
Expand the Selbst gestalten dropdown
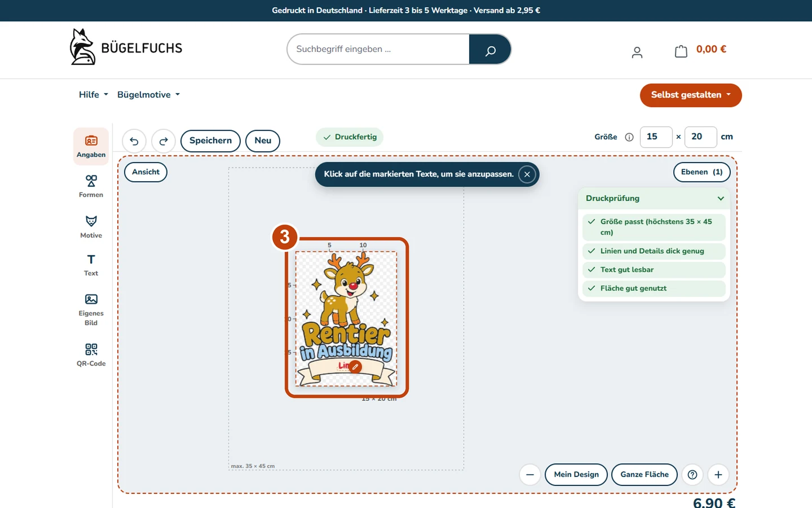tap(691, 95)
